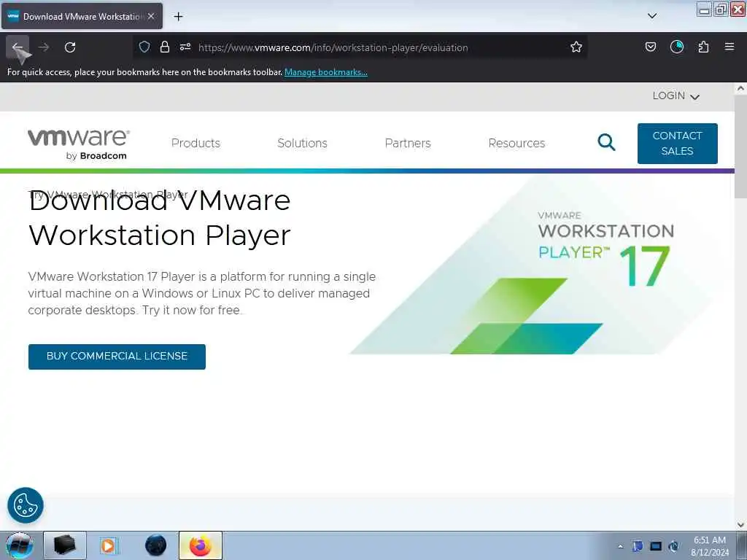Viewport: 747px width, 560px height.
Task: Open the Resources menu
Action: click(x=516, y=144)
